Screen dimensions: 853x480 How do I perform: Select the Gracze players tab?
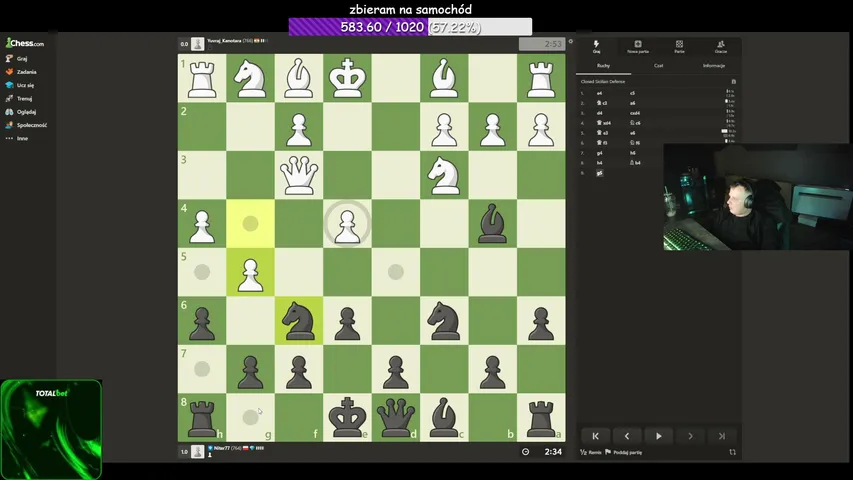(x=721, y=47)
